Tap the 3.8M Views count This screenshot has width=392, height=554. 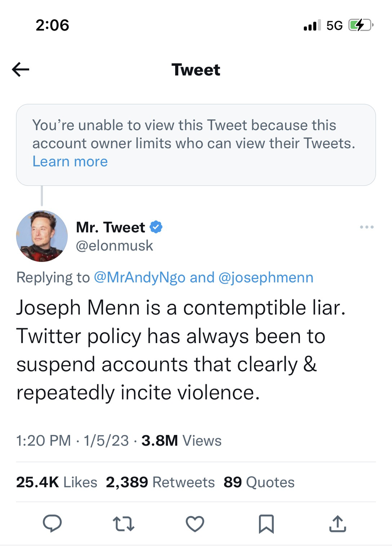181,440
